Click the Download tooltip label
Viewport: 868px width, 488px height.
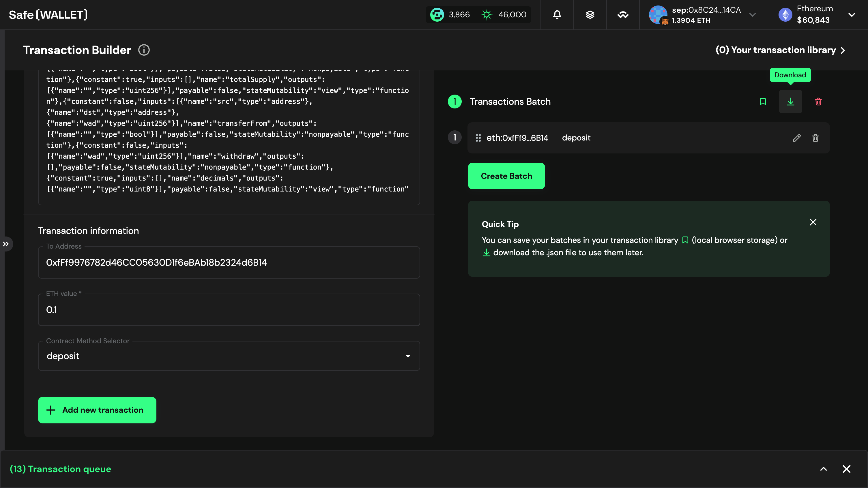790,75
